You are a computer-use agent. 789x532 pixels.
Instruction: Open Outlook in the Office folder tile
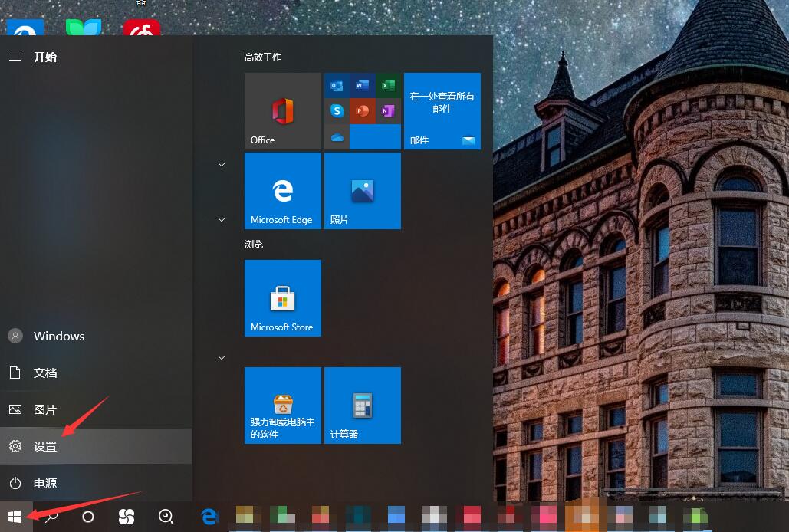(337, 86)
